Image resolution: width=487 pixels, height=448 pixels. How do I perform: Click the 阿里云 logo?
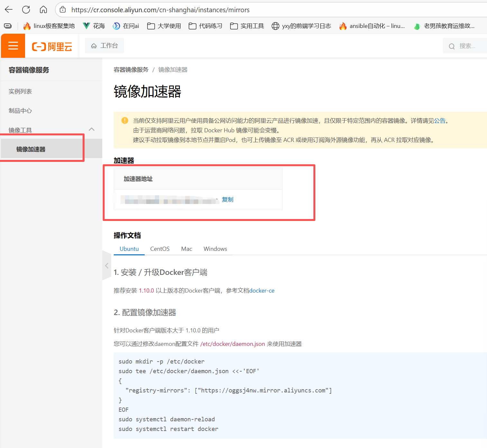point(52,47)
